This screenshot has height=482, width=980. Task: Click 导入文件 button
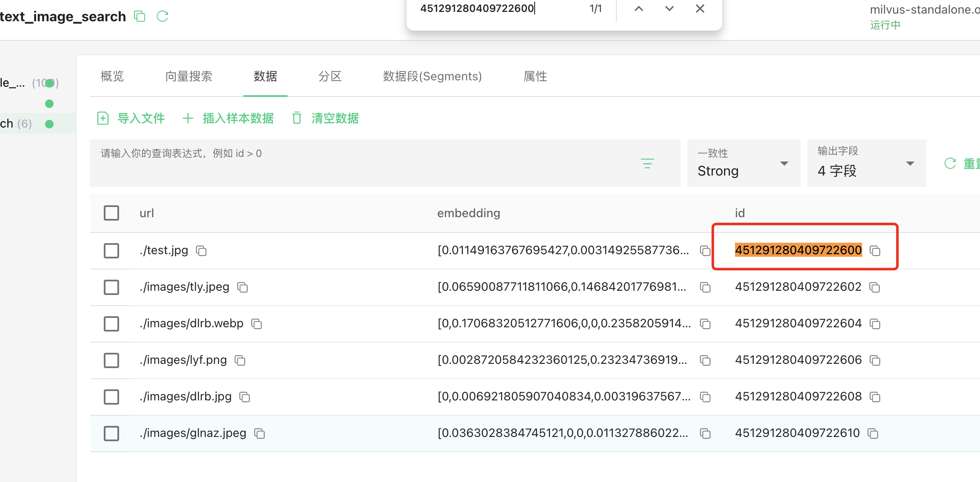pos(131,118)
